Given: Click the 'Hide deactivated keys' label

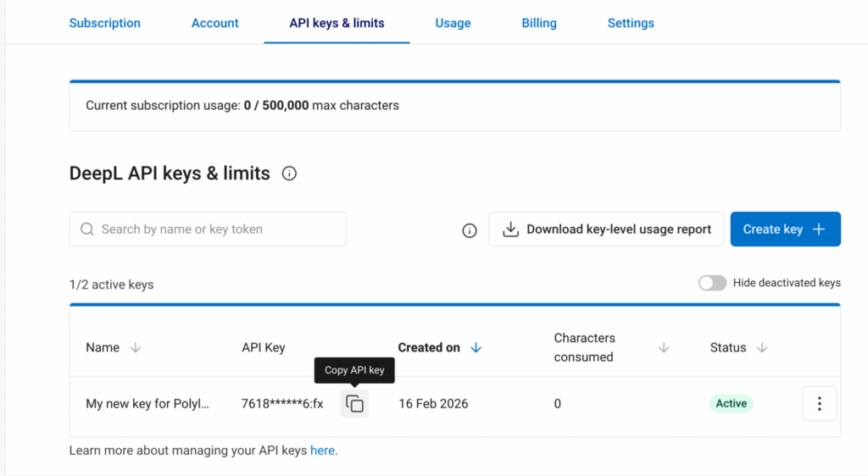Looking at the screenshot, I should coord(787,283).
